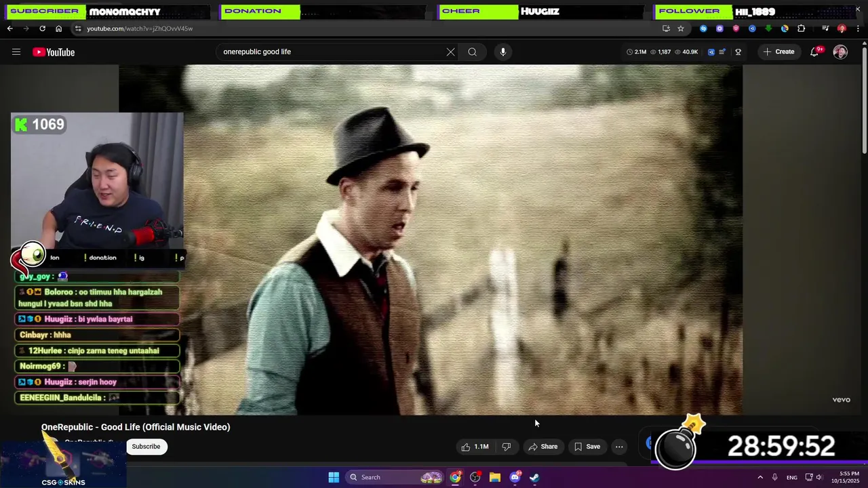Reload the current page

(x=42, y=28)
